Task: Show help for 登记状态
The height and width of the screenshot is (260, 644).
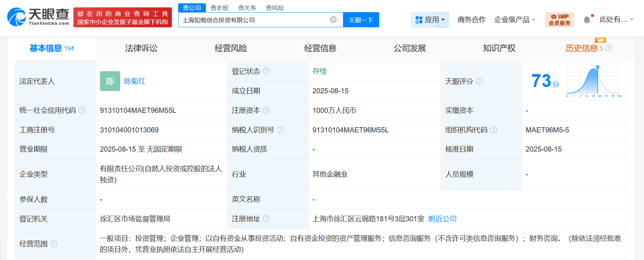Action: pos(266,71)
